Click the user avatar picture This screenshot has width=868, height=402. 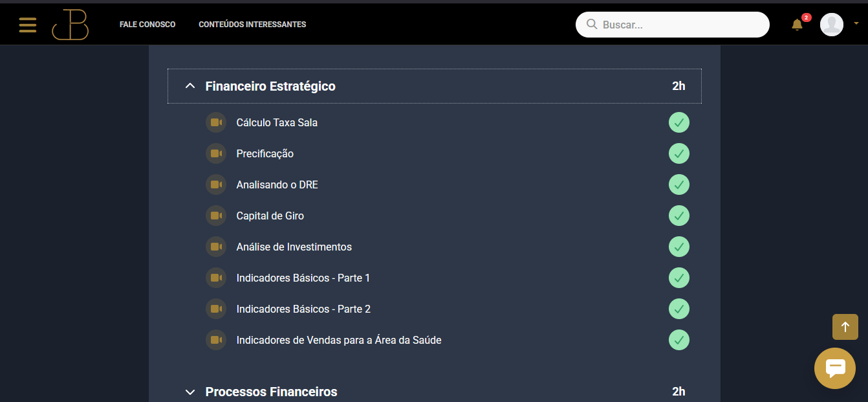point(832,25)
